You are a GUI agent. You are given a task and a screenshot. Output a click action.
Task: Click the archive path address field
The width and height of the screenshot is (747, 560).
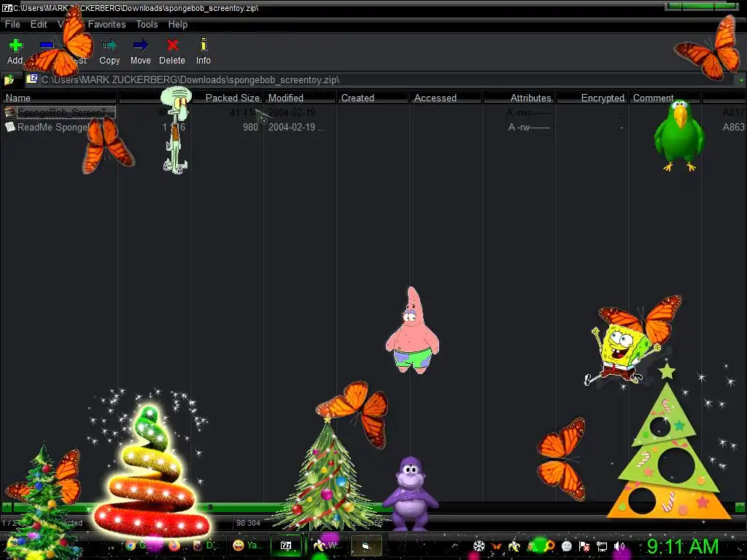pyautogui.click(x=379, y=79)
